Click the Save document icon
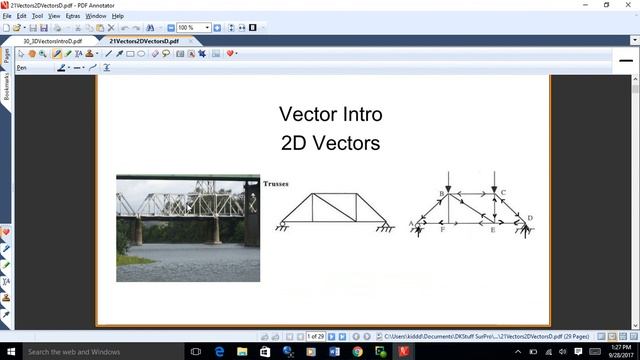Image resolution: width=640 pixels, height=360 pixels. tap(33, 28)
